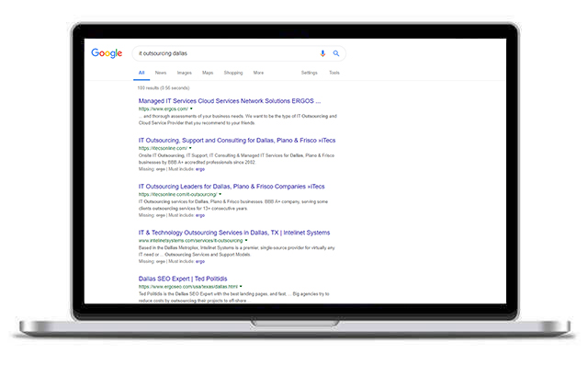Image resolution: width=588 pixels, height=365 pixels.
Task: Expand the More search categories menu
Action: (258, 73)
